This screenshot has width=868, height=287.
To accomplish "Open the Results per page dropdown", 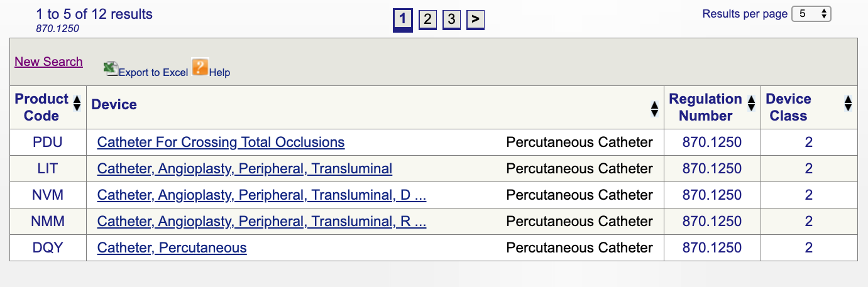I will pyautogui.click(x=811, y=14).
